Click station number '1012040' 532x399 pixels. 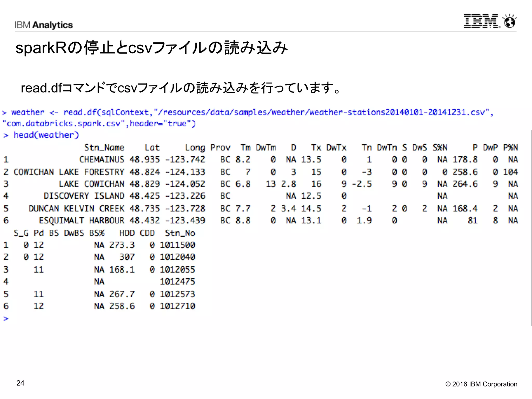pos(177,257)
